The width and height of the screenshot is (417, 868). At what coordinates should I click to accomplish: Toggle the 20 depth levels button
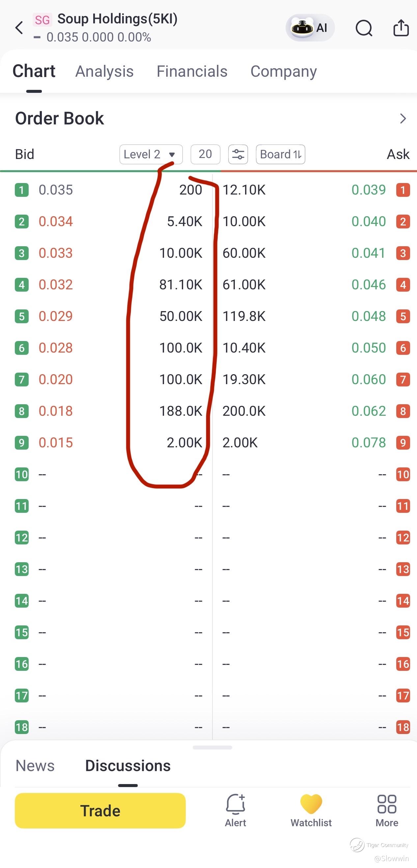[205, 154]
